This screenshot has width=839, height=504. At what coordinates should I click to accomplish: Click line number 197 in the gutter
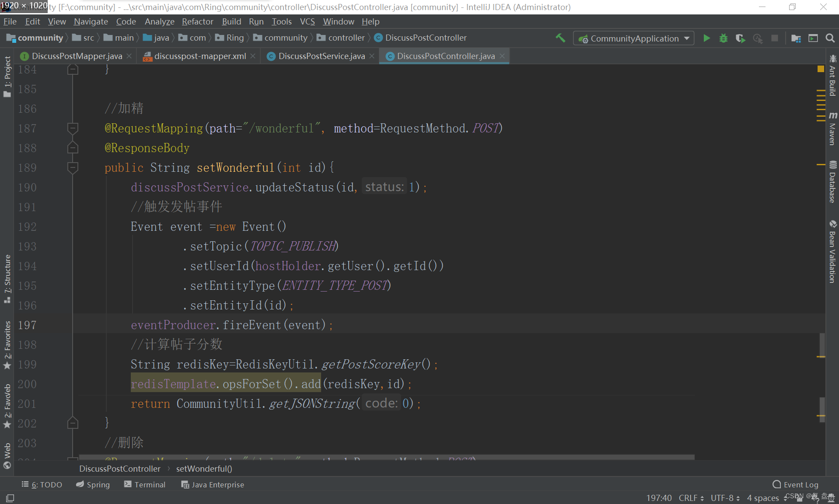pyautogui.click(x=27, y=325)
